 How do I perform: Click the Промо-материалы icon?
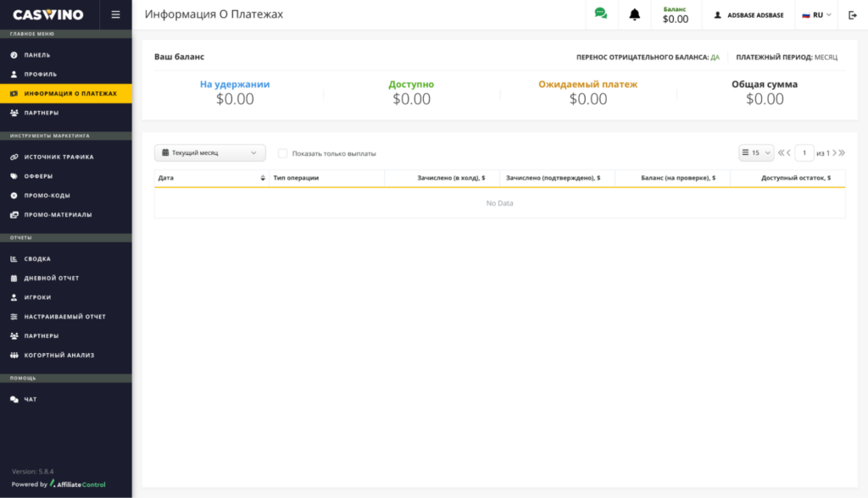[x=14, y=214]
